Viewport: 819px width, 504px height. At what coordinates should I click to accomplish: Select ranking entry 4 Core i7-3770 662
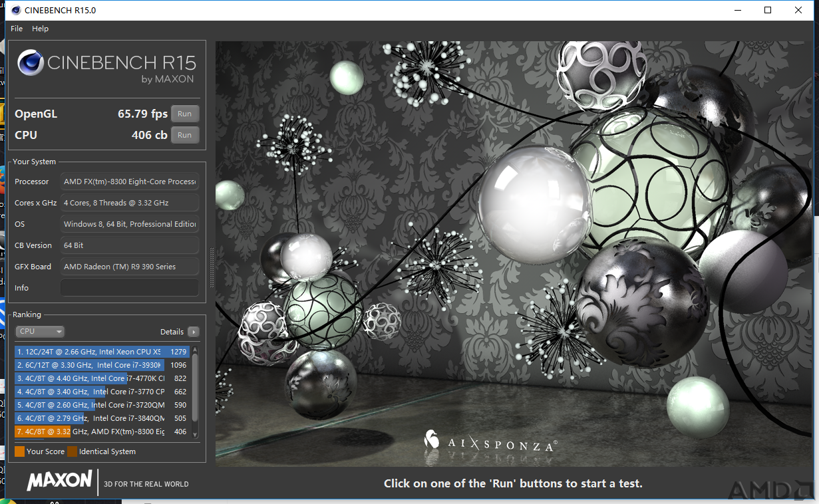(102, 392)
